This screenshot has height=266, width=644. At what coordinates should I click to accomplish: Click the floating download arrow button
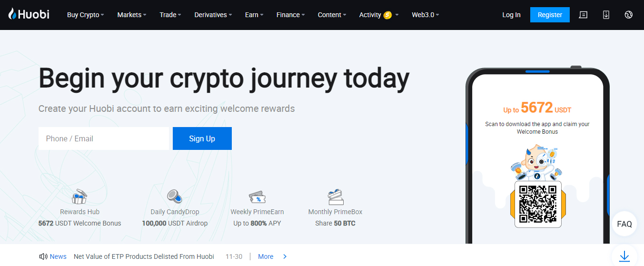click(624, 256)
